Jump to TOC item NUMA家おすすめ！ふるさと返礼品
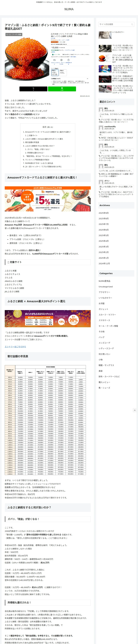 coord(39,163)
